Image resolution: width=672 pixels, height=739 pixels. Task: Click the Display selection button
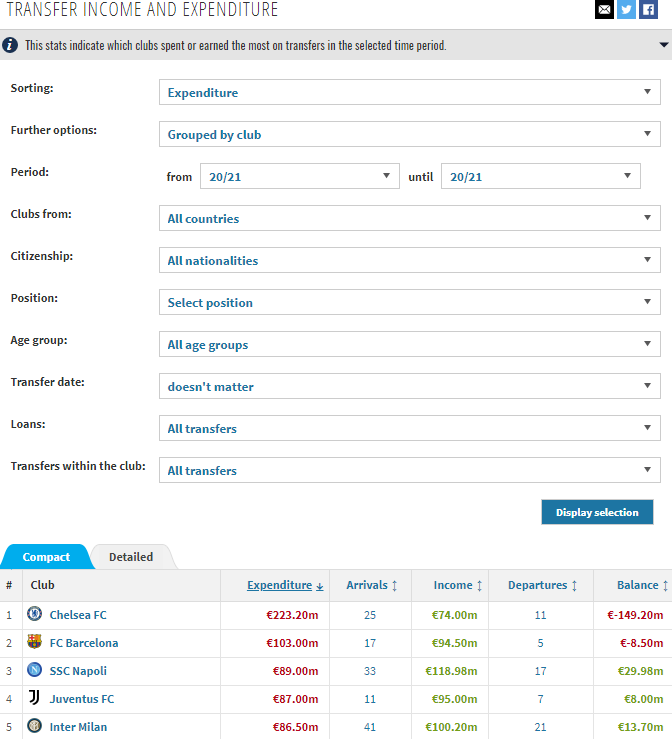597,512
